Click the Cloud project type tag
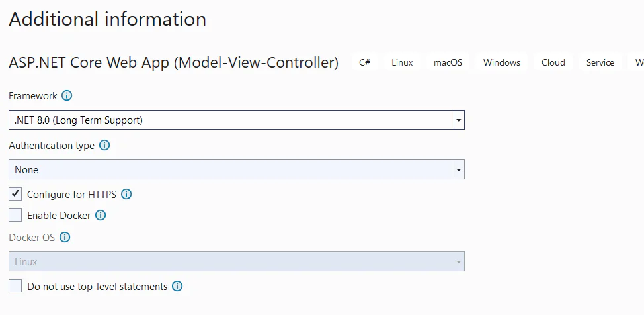 (553, 62)
